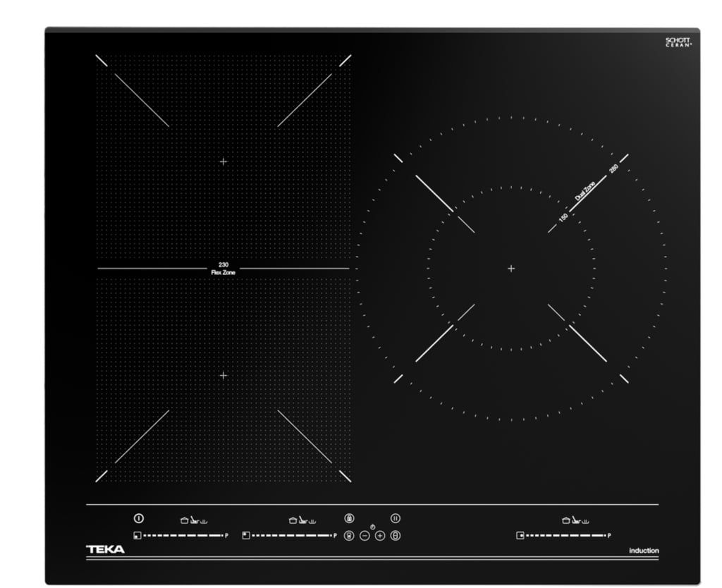Tap the pot icon above left slider
Screen dimensions: 722x588
click(184, 521)
